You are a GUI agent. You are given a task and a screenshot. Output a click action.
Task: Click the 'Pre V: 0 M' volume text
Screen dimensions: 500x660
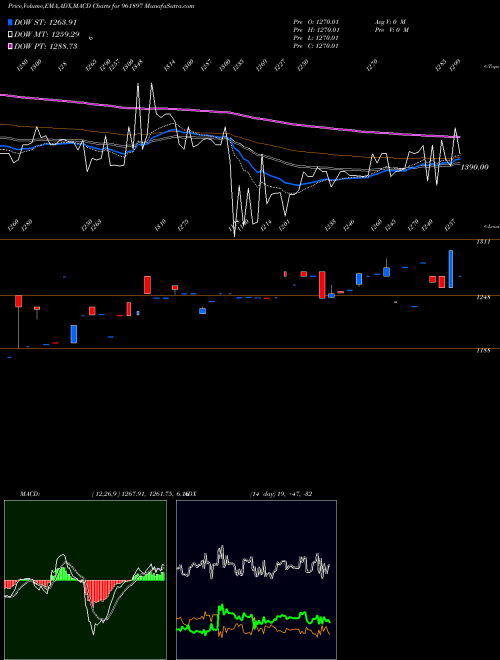click(392, 30)
